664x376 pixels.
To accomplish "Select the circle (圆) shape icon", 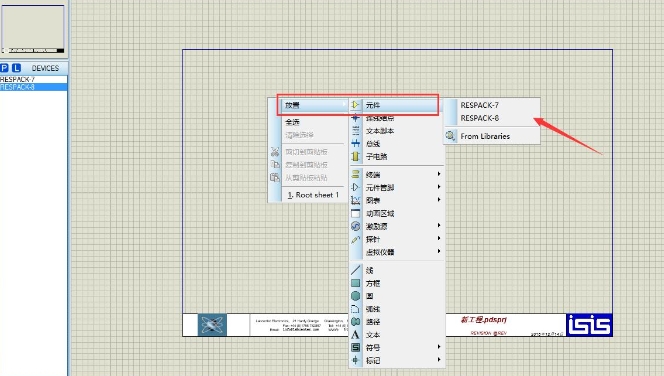I will (355, 296).
